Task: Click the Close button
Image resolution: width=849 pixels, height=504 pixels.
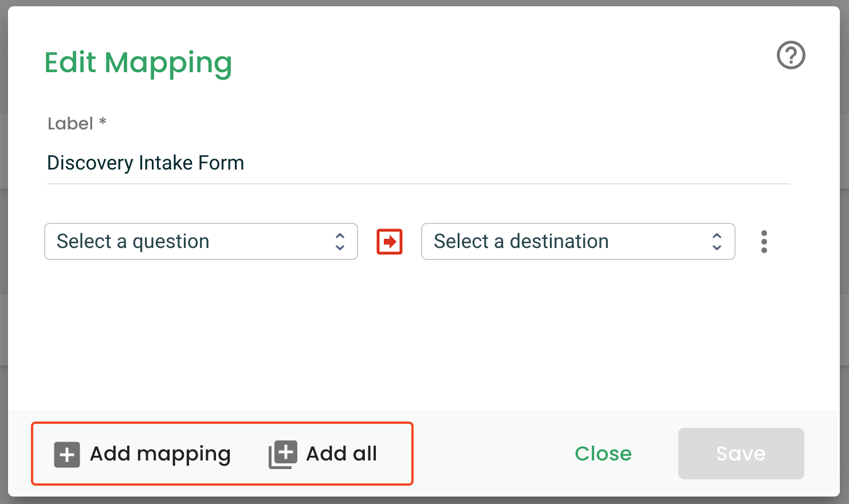Action: [x=603, y=454]
